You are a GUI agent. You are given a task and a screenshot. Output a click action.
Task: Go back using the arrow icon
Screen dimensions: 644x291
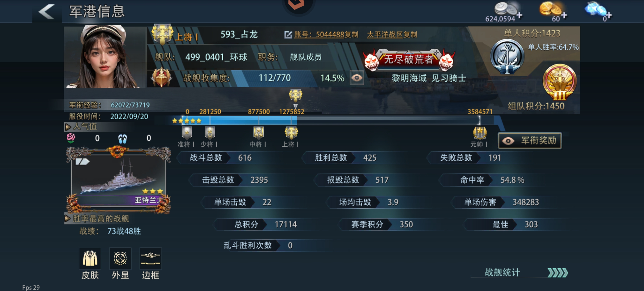click(x=47, y=11)
